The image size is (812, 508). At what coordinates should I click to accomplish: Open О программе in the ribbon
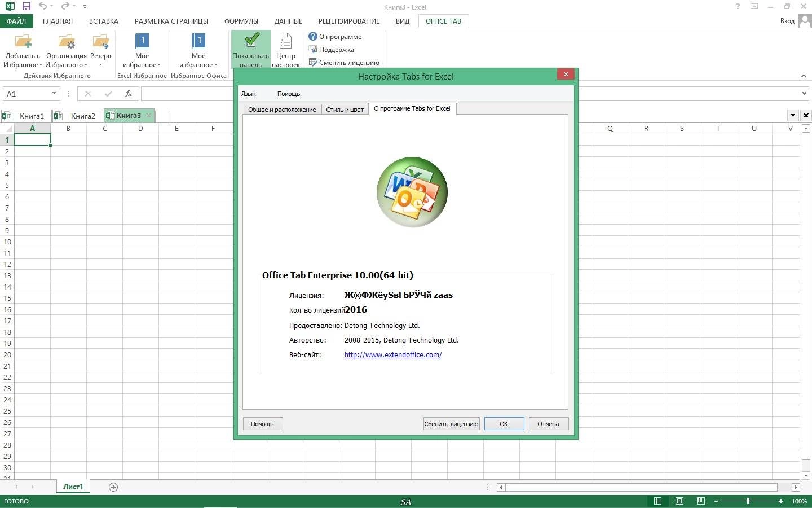tap(335, 36)
